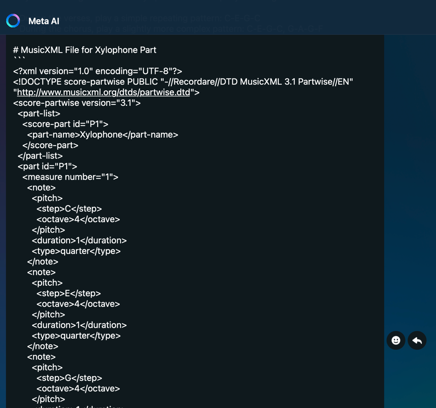This screenshot has height=408, width=436.
Task: Click the Meta AI sender name
Action: click(44, 21)
